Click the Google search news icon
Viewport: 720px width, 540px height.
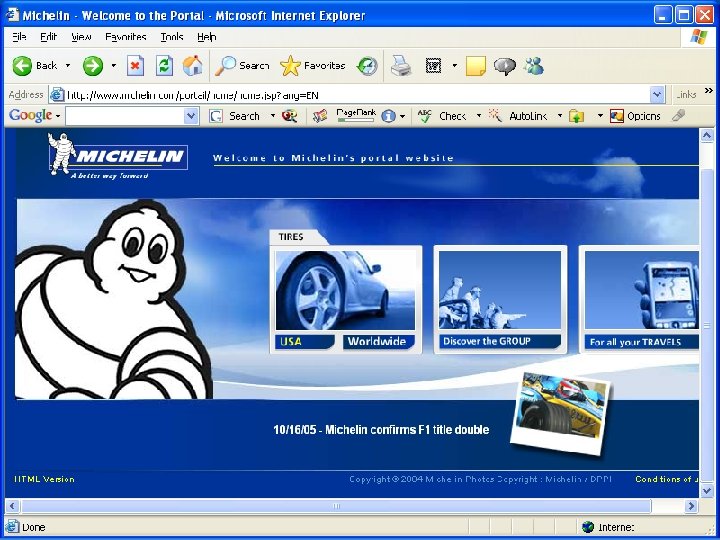point(290,116)
